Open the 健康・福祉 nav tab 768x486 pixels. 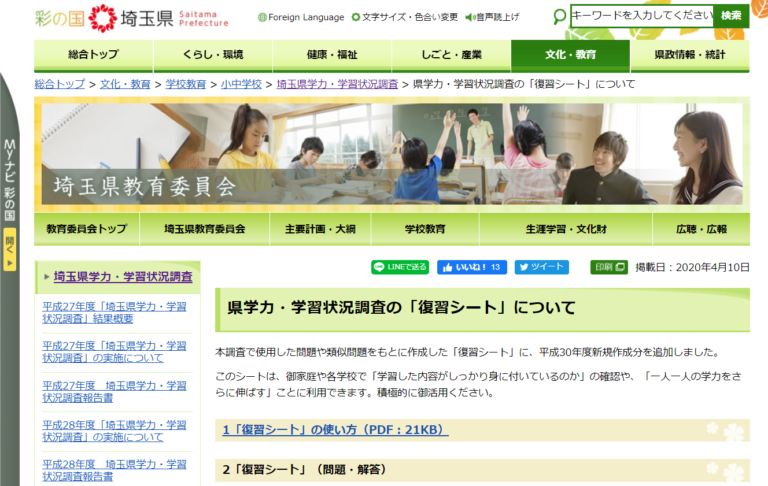pyautogui.click(x=332, y=55)
